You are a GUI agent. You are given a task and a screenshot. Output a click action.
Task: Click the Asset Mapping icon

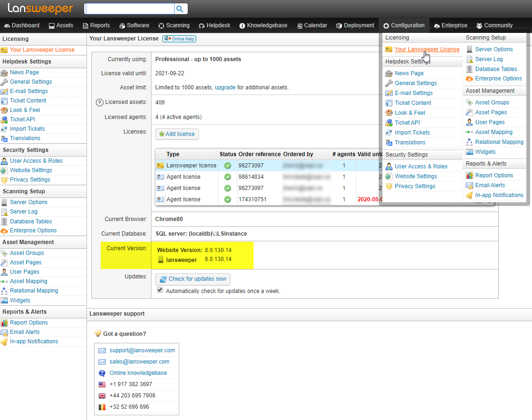tap(6, 281)
